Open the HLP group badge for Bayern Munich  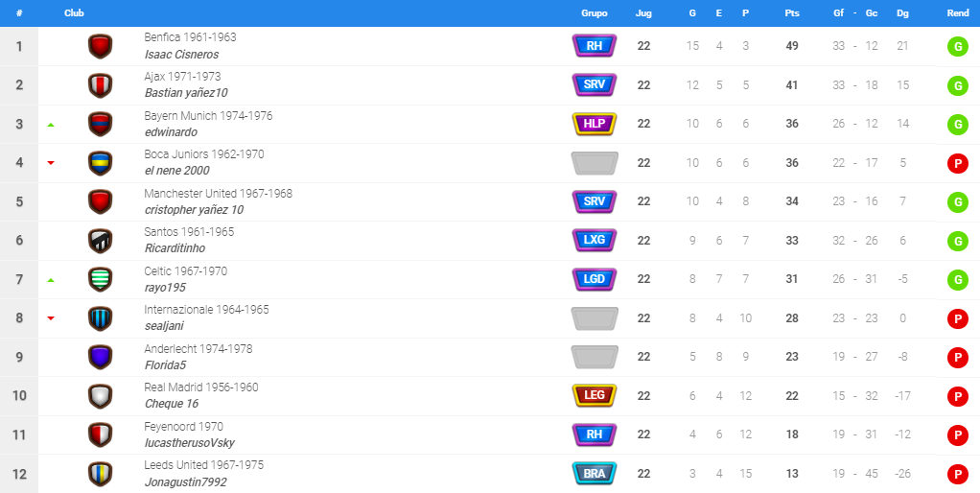[x=595, y=124]
